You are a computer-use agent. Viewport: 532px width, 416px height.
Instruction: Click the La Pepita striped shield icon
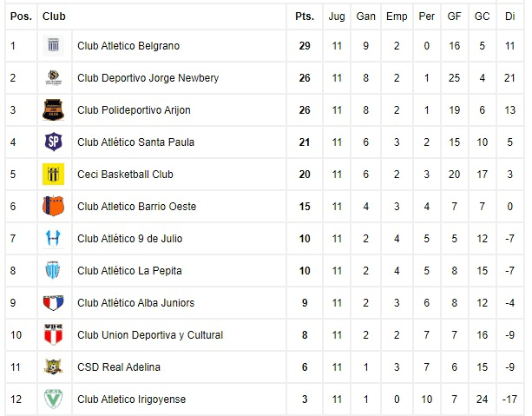point(53,271)
